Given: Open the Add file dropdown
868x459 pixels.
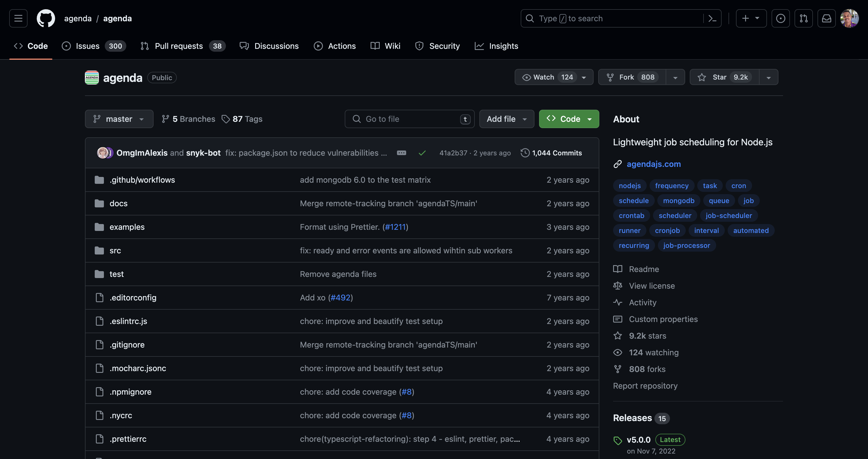Looking at the screenshot, I should pyautogui.click(x=506, y=119).
